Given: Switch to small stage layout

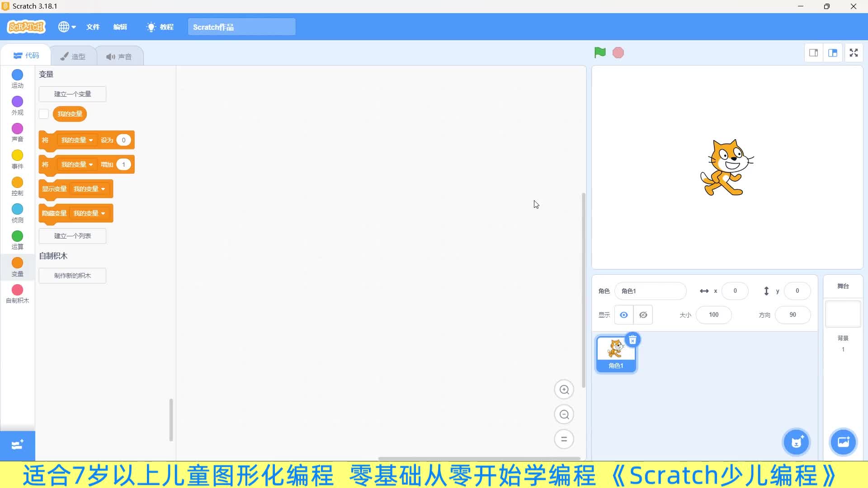Looking at the screenshot, I should pyautogui.click(x=813, y=53).
